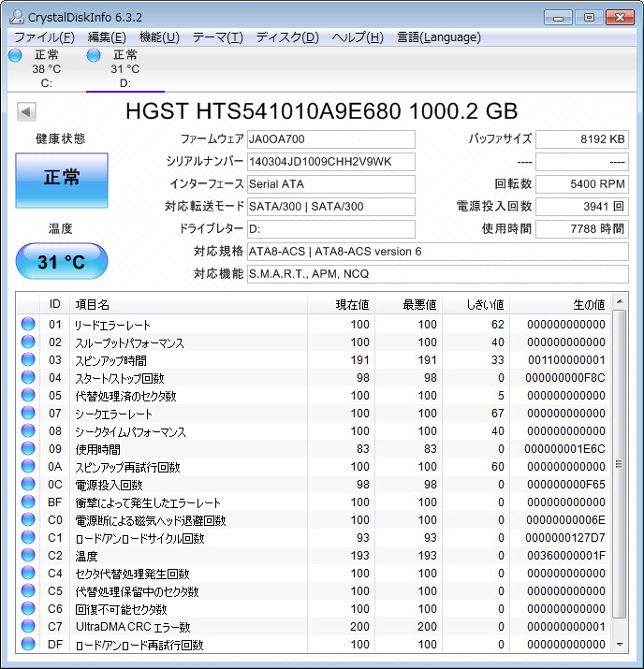Click the status icon for row C5

pyautogui.click(x=28, y=591)
